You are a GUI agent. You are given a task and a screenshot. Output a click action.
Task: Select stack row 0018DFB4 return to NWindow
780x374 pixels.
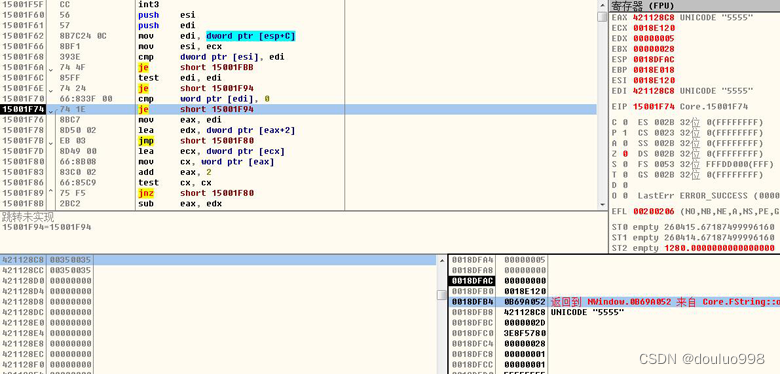coord(614,302)
